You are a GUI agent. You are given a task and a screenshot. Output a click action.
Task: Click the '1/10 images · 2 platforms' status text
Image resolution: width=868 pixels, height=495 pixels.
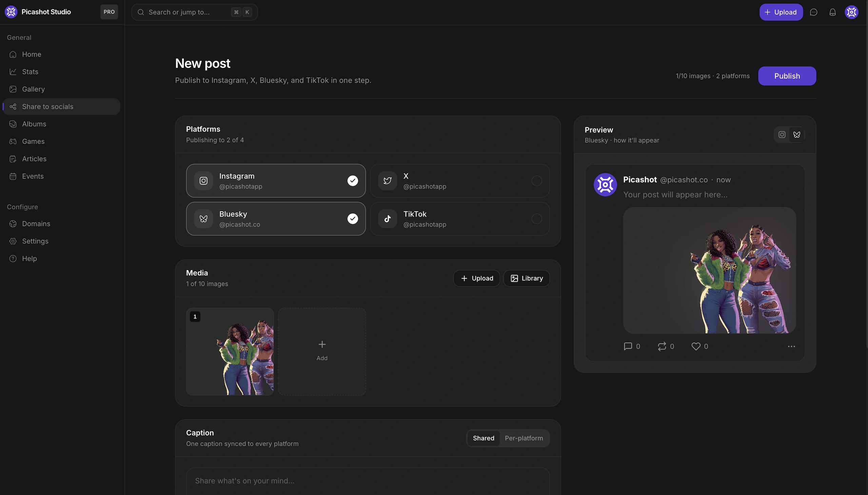(713, 76)
